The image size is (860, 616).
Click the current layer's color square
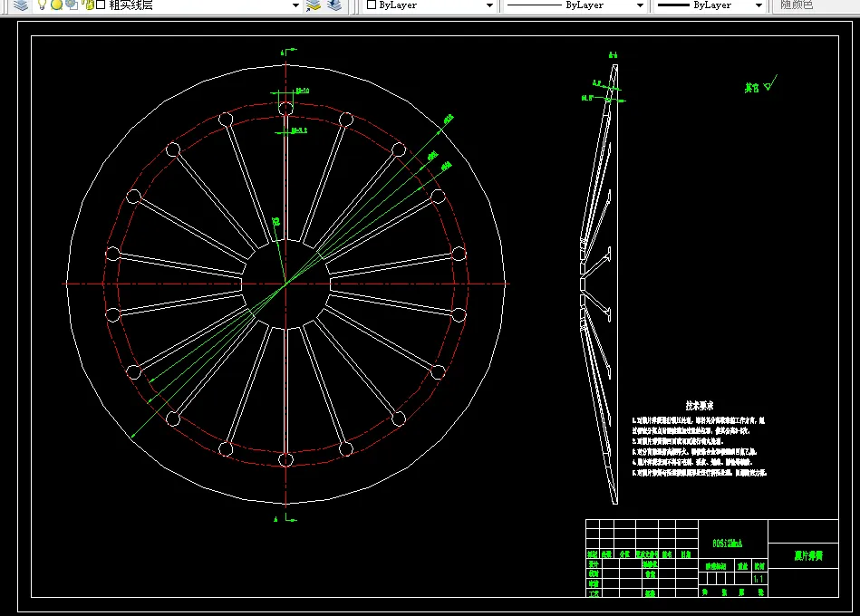(x=100, y=5)
